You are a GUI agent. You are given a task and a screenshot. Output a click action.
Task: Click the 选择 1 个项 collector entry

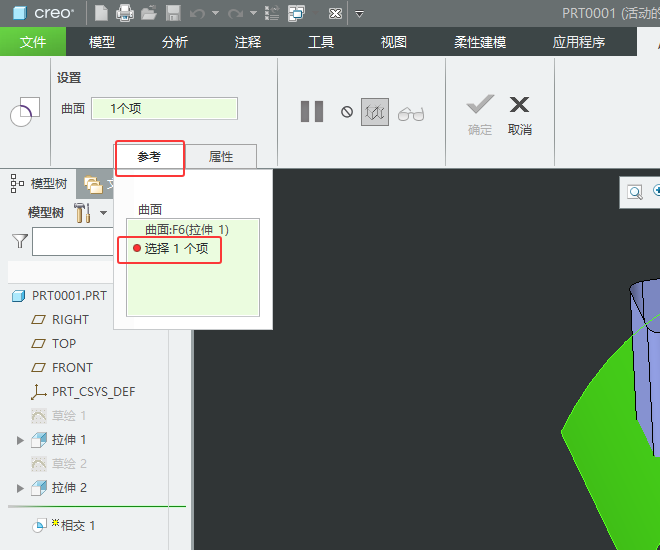pyautogui.click(x=176, y=248)
